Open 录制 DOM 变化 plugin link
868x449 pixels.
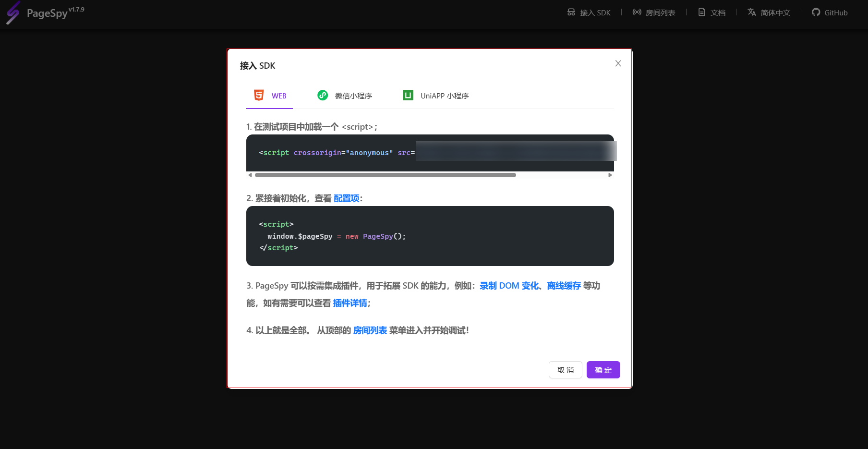509,286
